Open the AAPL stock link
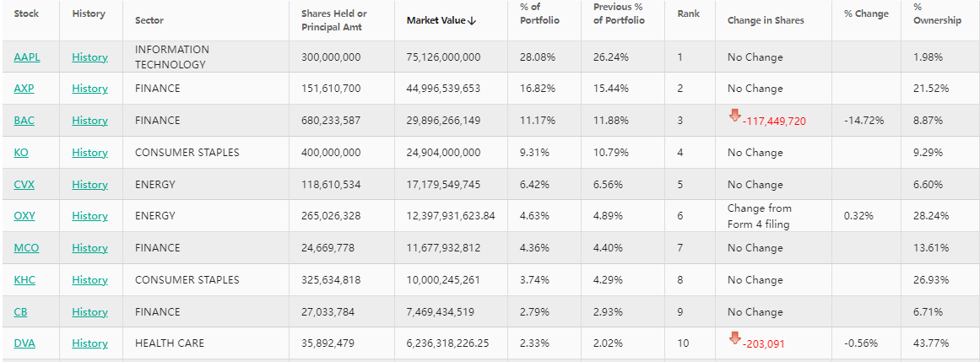 pos(27,57)
